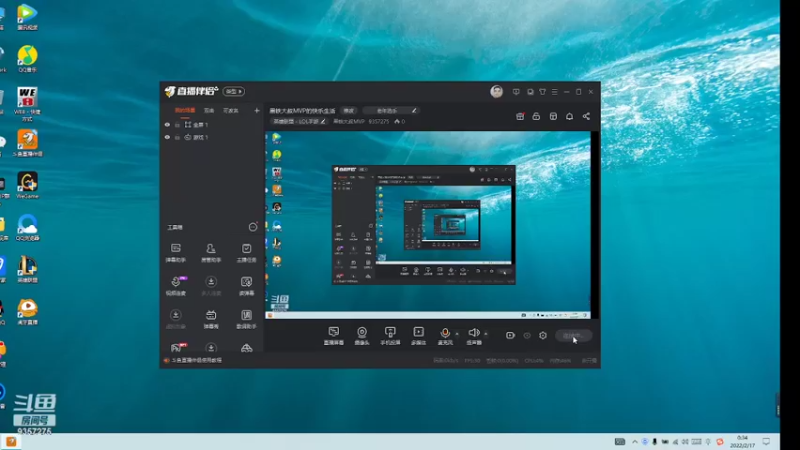Open the hamburger menu in the title bar

[555, 92]
